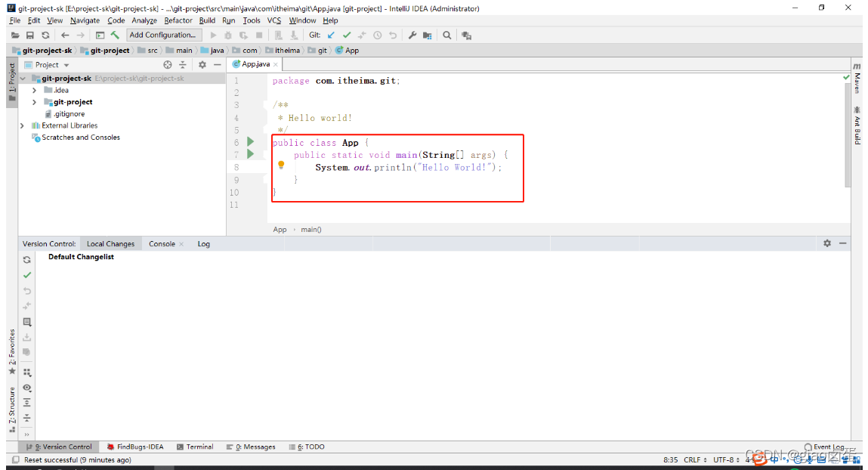The height and width of the screenshot is (470, 868).
Task: Click Git Revert icon in top toolbar
Action: click(x=393, y=35)
